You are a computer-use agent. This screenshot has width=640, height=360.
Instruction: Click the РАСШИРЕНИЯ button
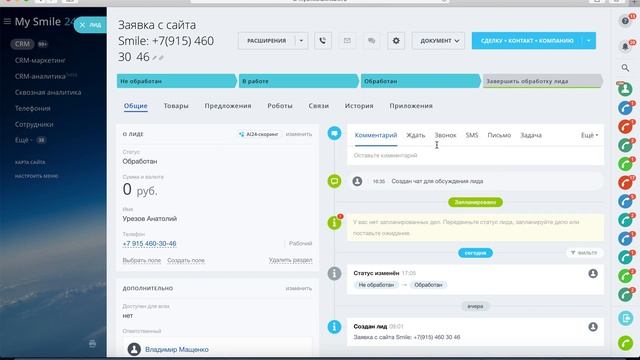(x=267, y=41)
